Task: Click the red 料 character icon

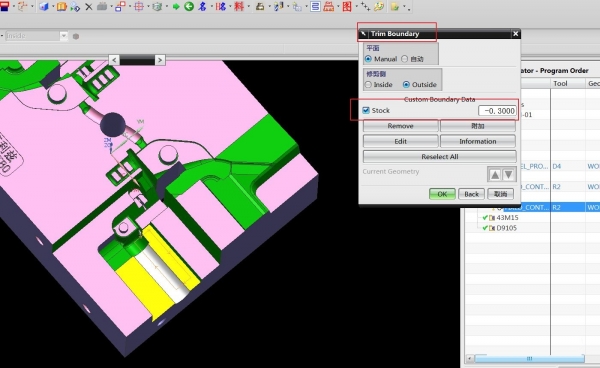Action: tap(239, 6)
